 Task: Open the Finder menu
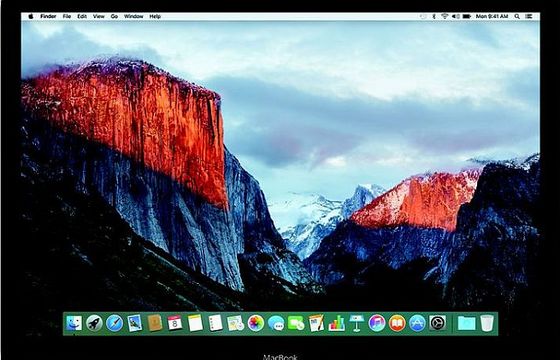(48, 16)
